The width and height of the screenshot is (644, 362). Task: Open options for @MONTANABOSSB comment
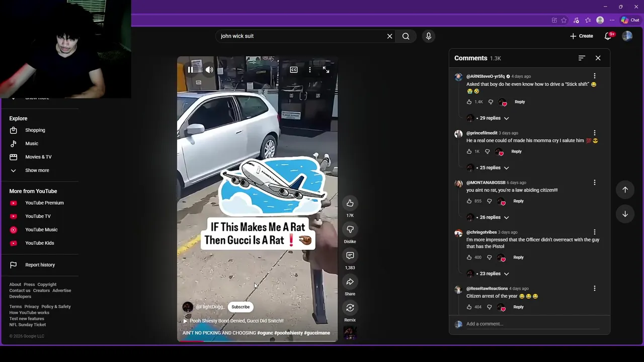pos(595,183)
